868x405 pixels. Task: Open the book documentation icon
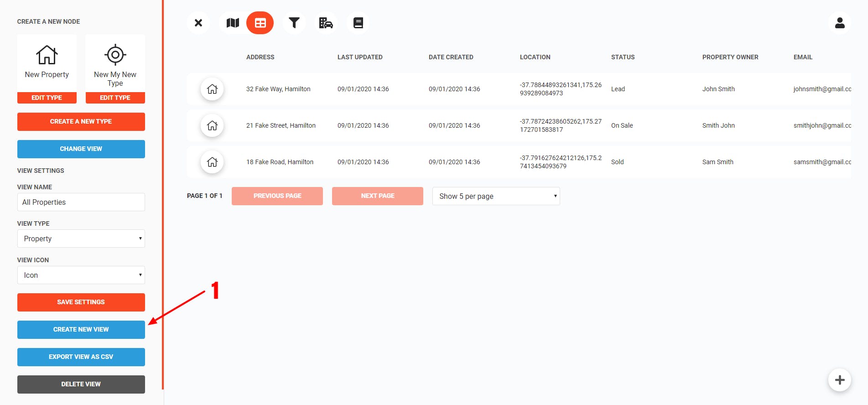[x=358, y=23]
